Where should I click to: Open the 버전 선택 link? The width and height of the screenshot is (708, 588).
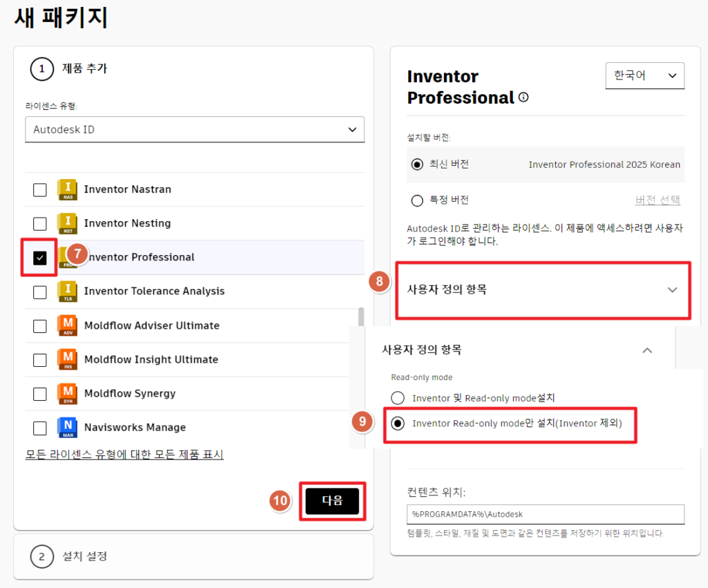[658, 200]
